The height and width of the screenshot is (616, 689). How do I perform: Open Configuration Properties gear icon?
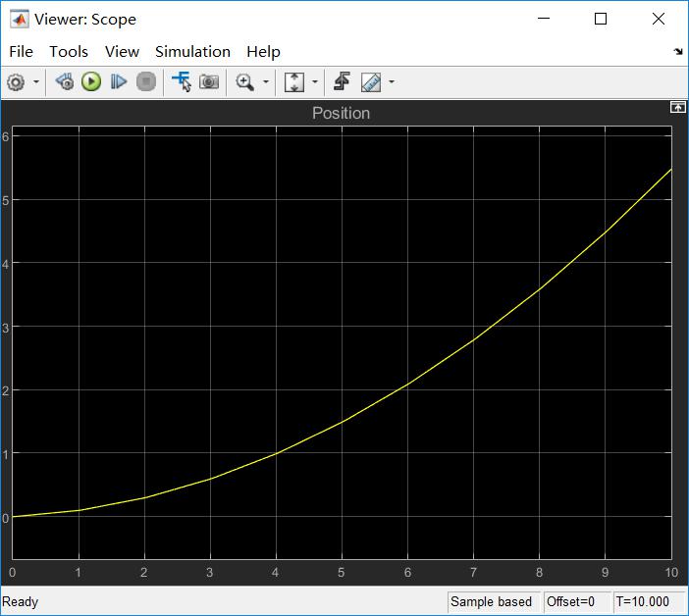17,82
